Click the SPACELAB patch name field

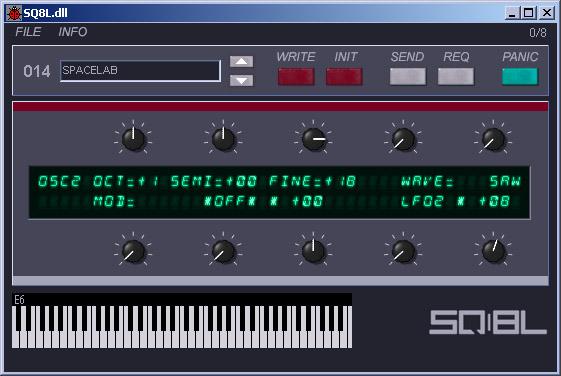point(140,71)
